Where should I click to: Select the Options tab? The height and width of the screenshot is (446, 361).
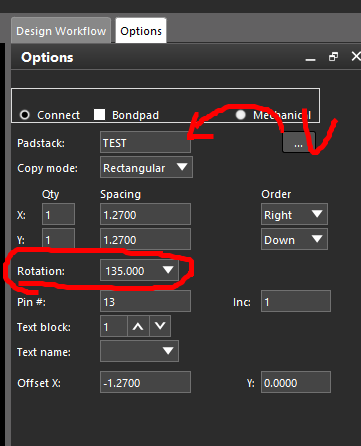click(141, 31)
